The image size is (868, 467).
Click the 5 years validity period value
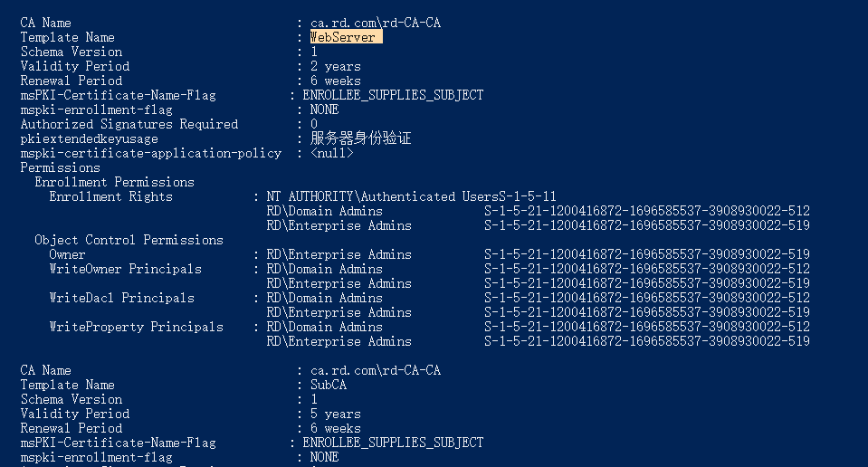coord(336,414)
